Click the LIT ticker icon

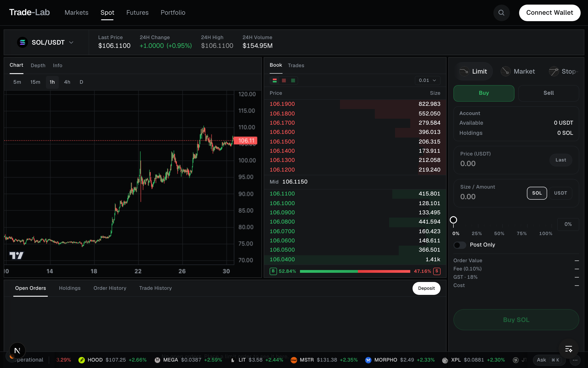[x=233, y=360]
